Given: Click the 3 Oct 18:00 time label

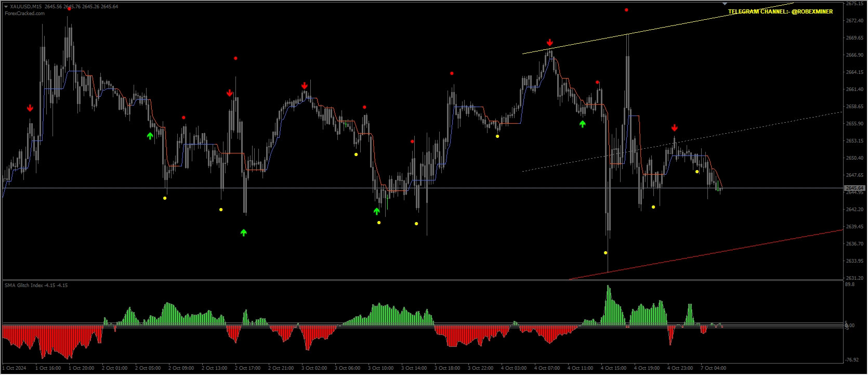Looking at the screenshot, I should [447, 368].
